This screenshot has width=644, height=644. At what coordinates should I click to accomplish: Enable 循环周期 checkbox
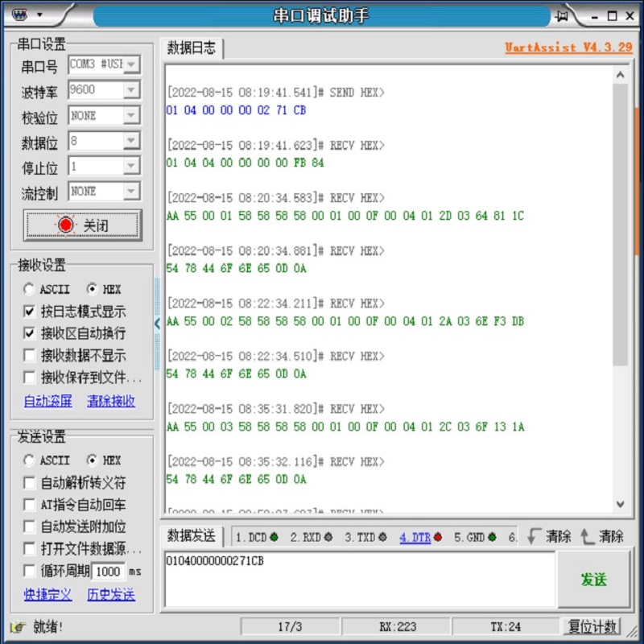click(29, 571)
